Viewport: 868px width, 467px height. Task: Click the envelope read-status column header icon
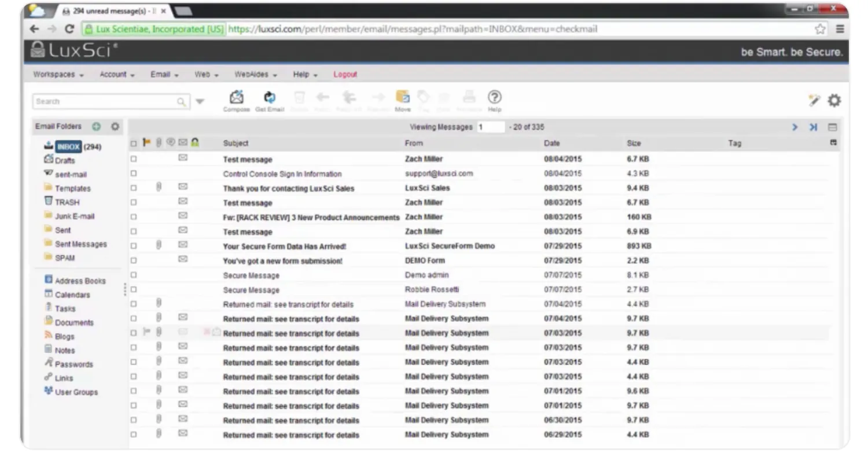(183, 142)
